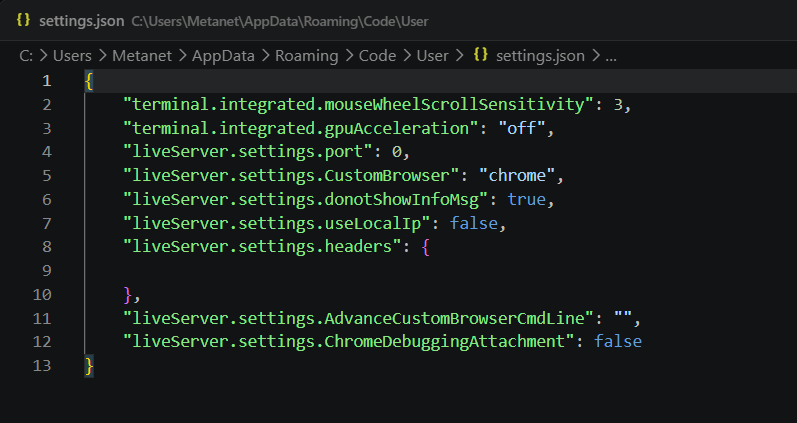797x423 pixels.
Task: Click the true value on line 6
Action: (x=527, y=199)
